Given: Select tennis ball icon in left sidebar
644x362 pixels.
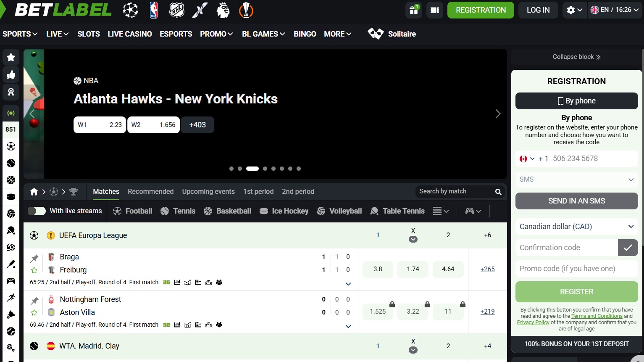Looking at the screenshot, I should (x=11, y=163).
